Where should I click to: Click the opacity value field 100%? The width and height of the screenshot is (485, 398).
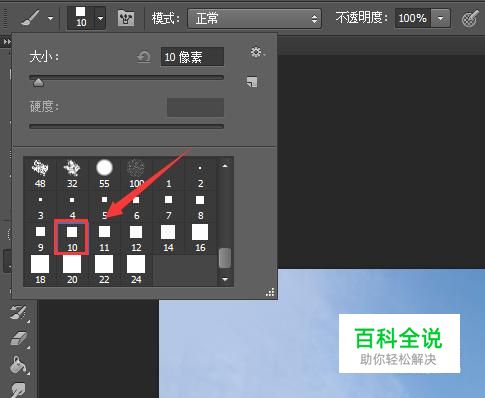coord(413,18)
